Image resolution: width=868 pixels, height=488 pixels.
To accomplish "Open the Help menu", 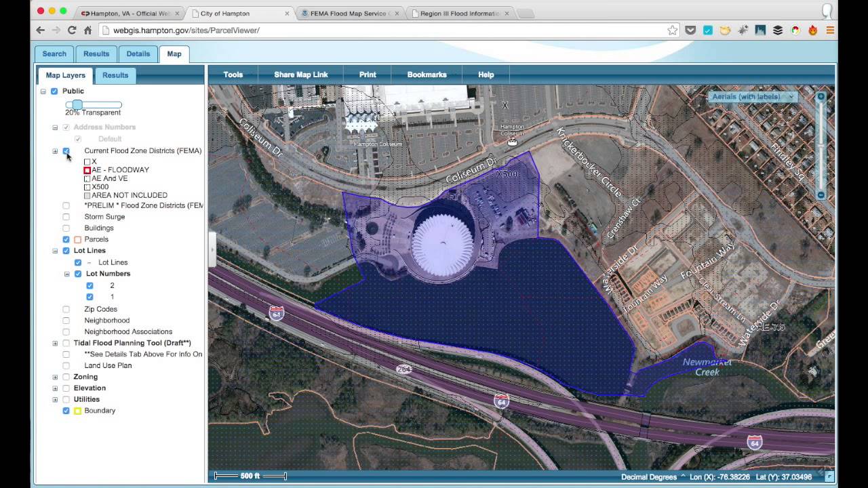I will [x=486, y=75].
